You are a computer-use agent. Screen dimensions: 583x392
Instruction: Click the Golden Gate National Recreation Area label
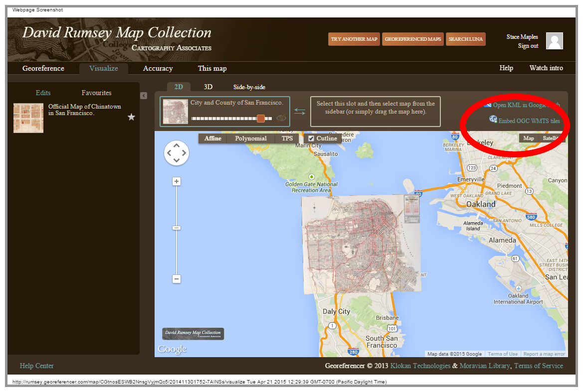pyautogui.click(x=311, y=187)
